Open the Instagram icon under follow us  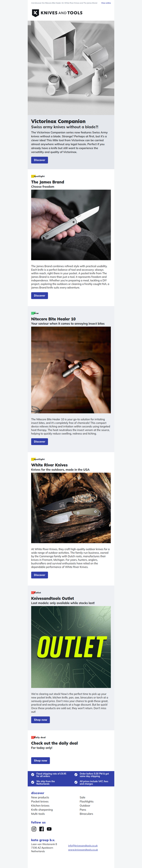point(34,829)
